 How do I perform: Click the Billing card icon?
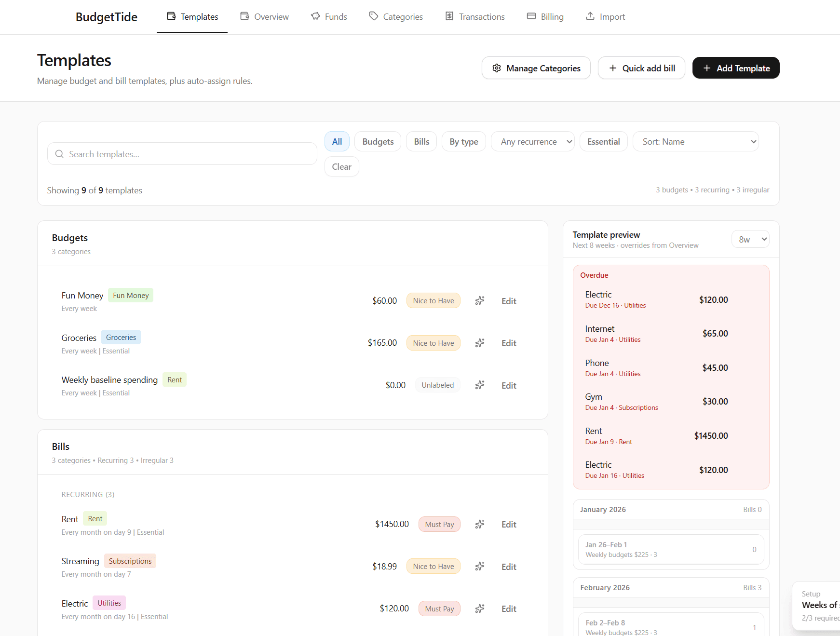tap(530, 16)
